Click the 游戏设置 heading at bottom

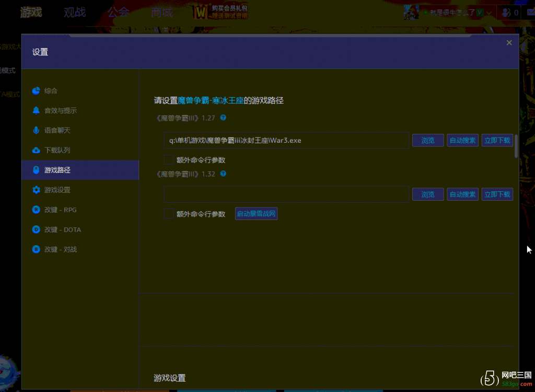170,378
